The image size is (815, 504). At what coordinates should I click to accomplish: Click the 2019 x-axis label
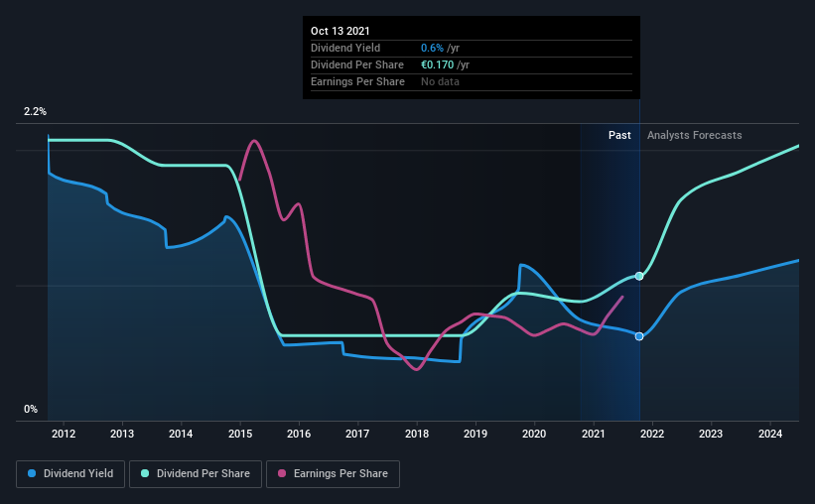(x=475, y=434)
